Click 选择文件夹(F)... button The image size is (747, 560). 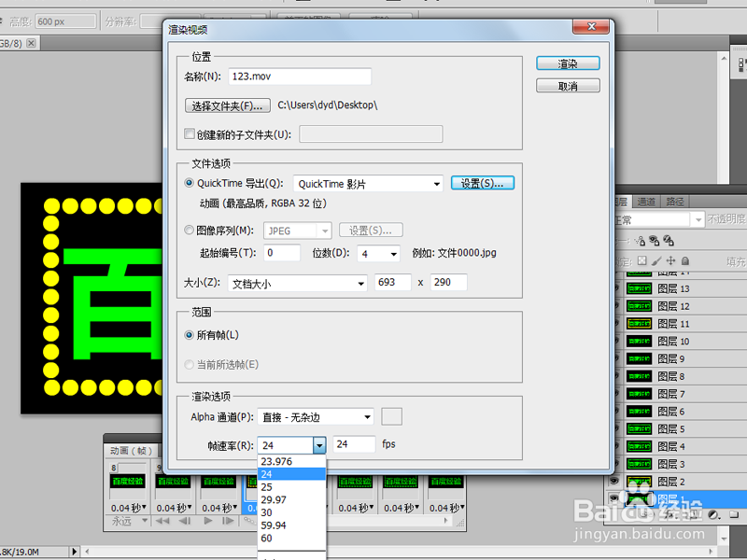coord(228,105)
